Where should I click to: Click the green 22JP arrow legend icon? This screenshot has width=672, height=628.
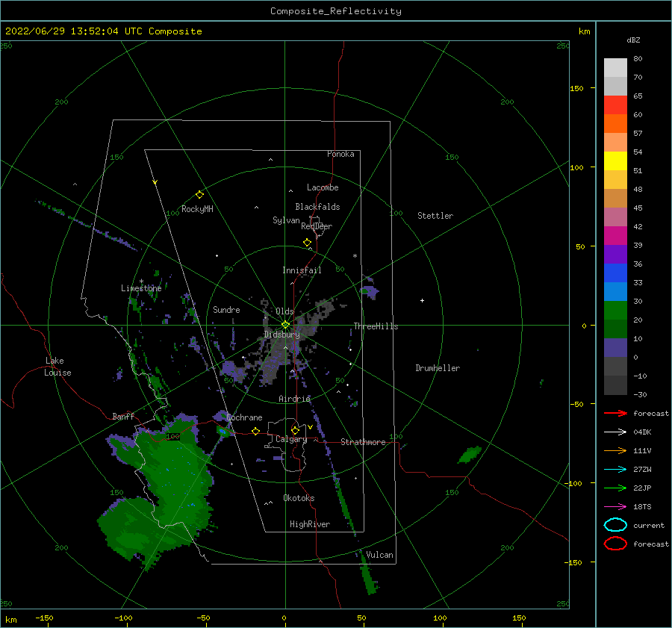click(x=615, y=488)
